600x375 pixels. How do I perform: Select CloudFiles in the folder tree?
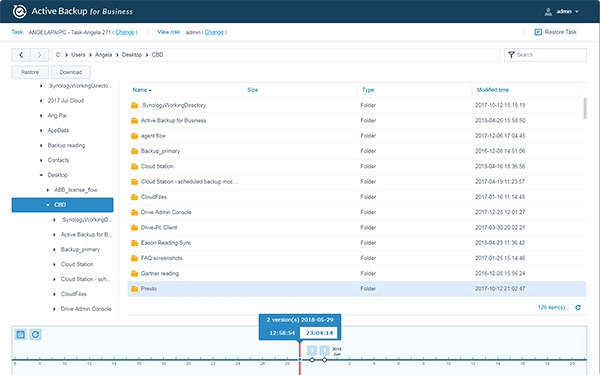pyautogui.click(x=73, y=294)
